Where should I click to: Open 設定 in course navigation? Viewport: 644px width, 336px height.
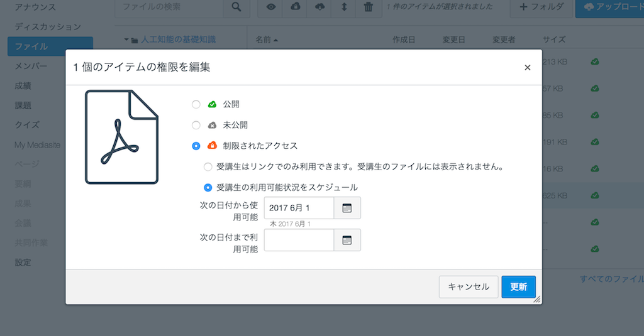pyautogui.click(x=23, y=263)
